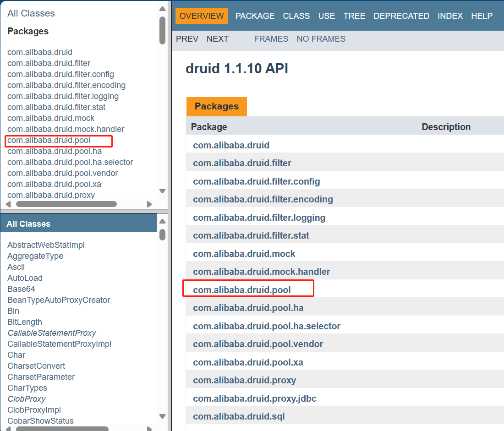
Task: Open the BitLength class
Action: [25, 322]
